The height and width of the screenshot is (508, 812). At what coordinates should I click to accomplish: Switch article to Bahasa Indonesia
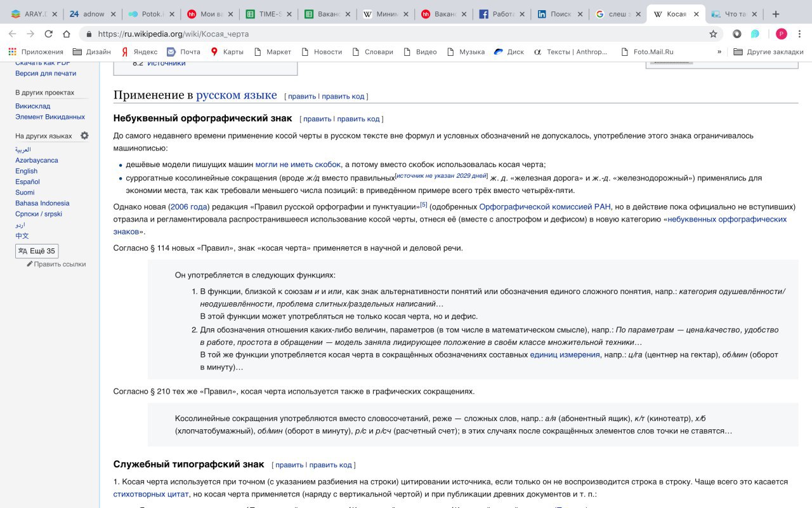point(43,203)
